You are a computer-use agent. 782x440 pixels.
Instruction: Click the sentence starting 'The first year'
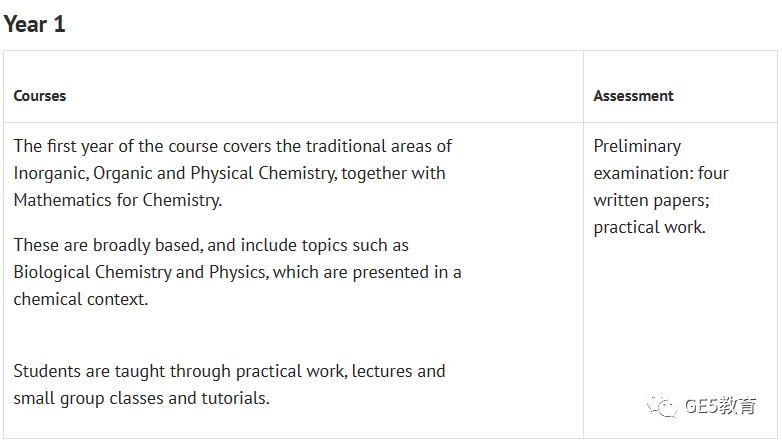pos(232,146)
